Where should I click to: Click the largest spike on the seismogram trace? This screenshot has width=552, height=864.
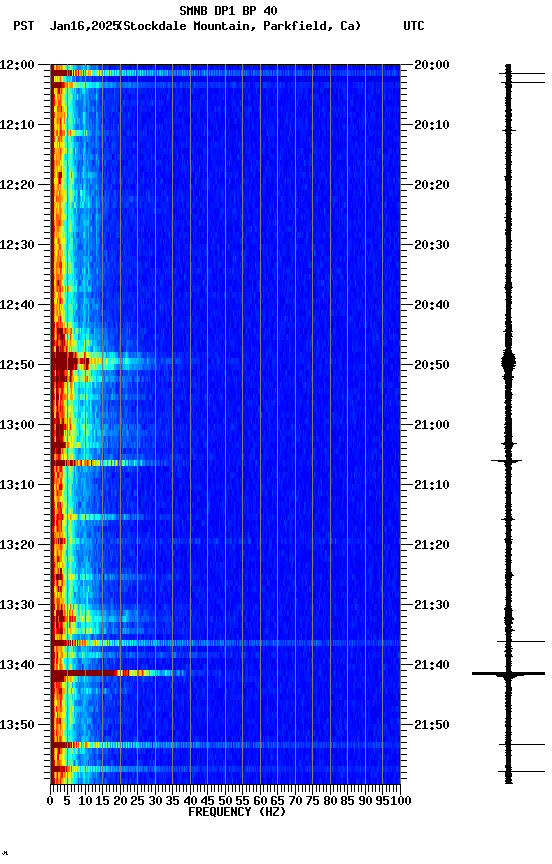click(508, 673)
